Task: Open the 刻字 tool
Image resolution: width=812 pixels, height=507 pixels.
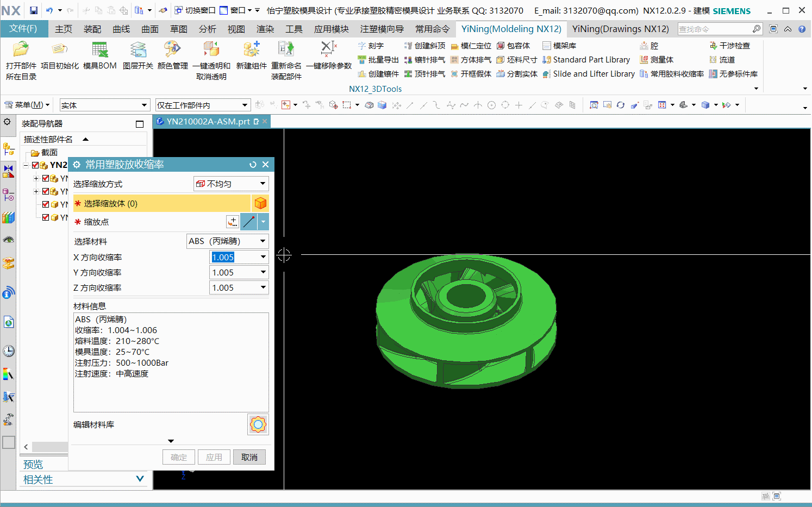Action: point(371,46)
